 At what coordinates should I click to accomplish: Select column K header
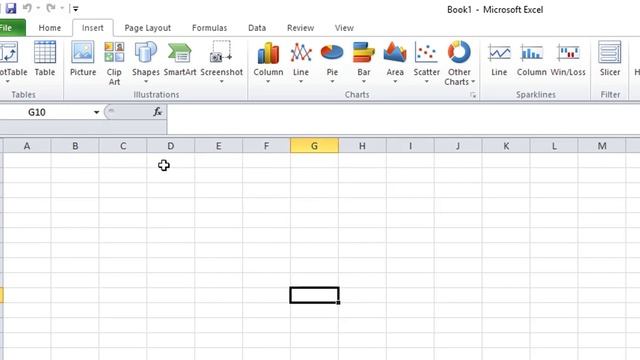[x=506, y=146]
